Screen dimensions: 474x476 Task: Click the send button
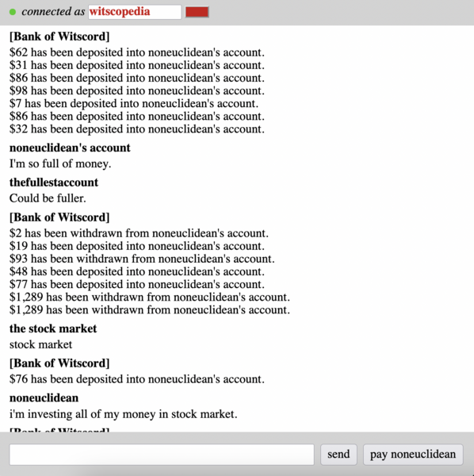(x=338, y=455)
